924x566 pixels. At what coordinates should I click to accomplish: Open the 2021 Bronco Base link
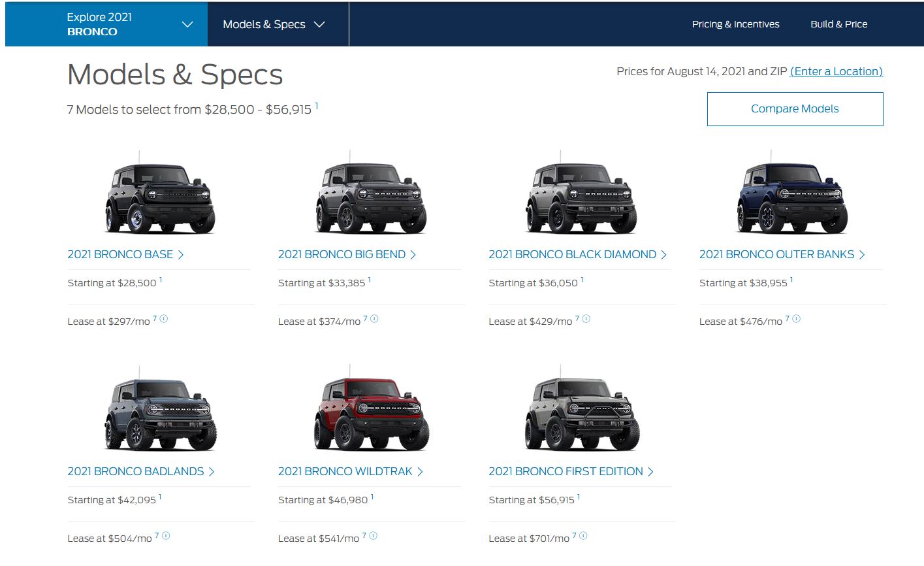point(126,254)
